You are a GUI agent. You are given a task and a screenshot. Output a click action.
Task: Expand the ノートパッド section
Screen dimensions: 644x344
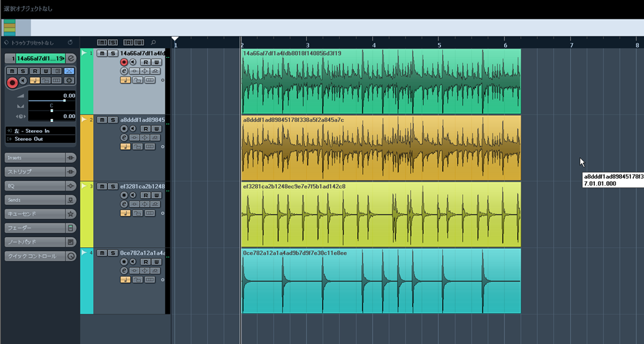pyautogui.click(x=35, y=241)
